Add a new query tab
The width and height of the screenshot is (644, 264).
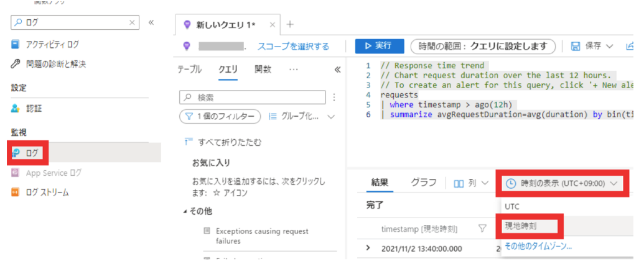290,24
